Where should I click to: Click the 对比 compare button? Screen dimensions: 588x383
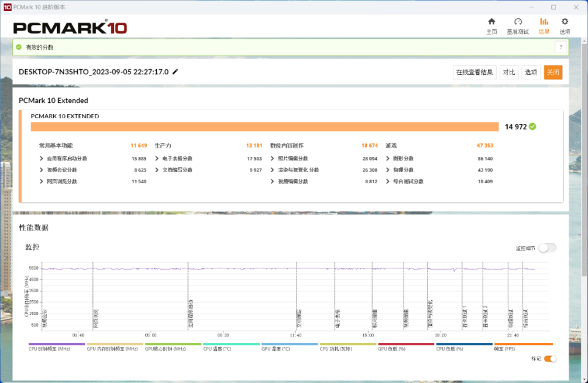tap(509, 72)
